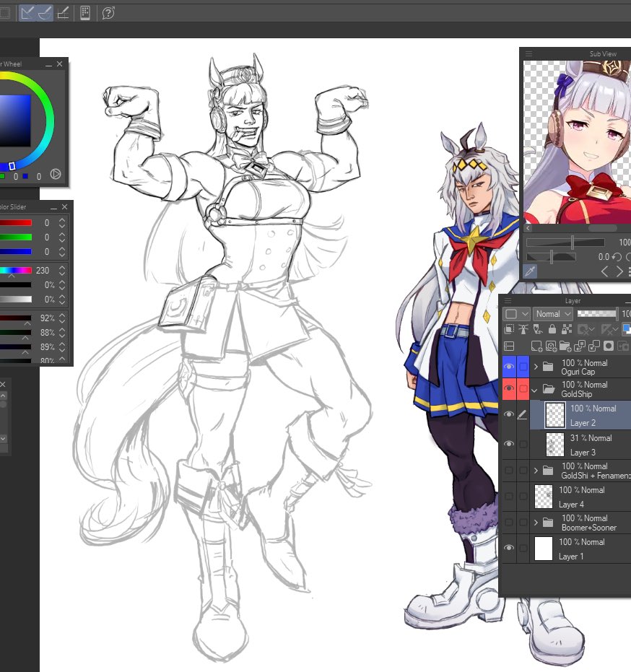
Task: Toggle visibility of Layer 3
Action: 509,444
